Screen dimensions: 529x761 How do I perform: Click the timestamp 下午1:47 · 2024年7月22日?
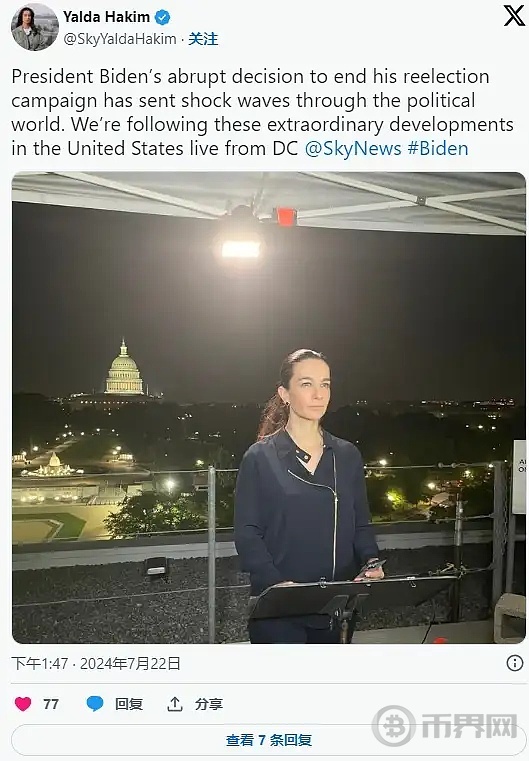pos(96,663)
